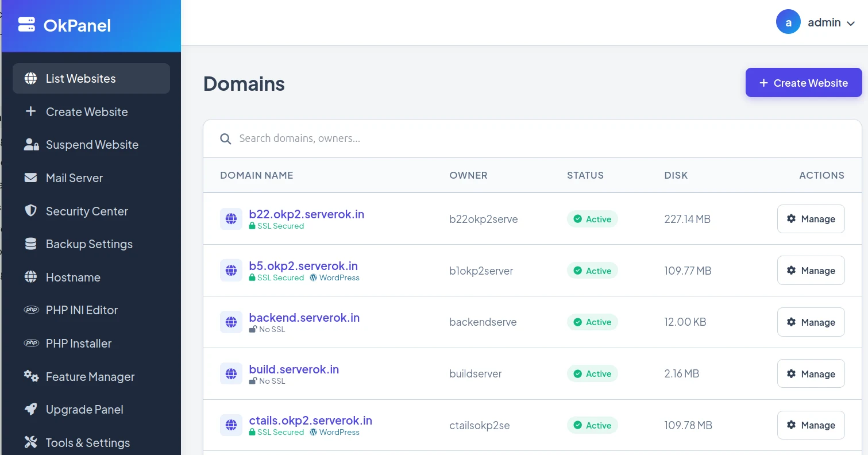This screenshot has width=868, height=455.
Task: Click Active status badge for build.serverok.in
Action: click(x=592, y=373)
